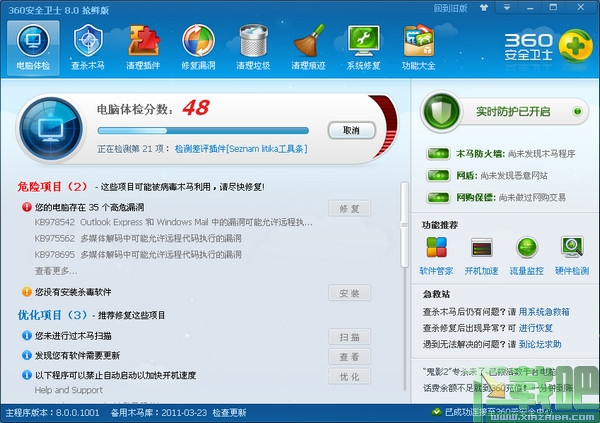Open 清理痕迹 broom icon

click(308, 48)
